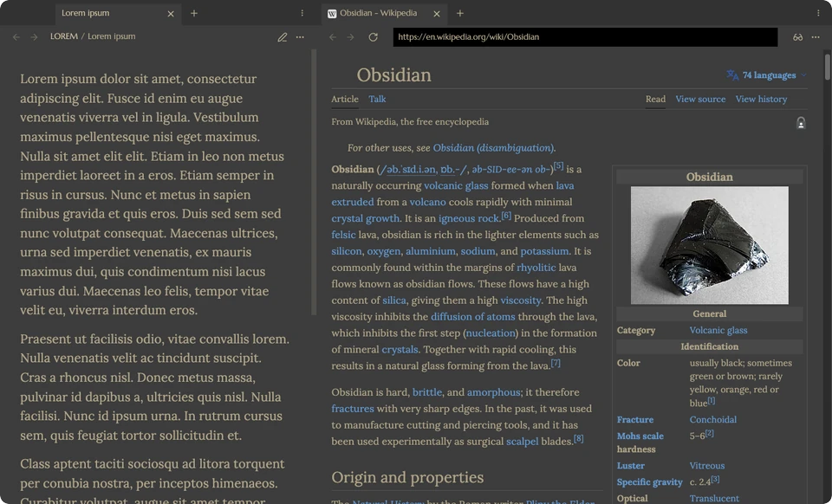The width and height of the screenshot is (832, 504).
Task: Go back in the web viewer pane
Action: [x=333, y=37]
